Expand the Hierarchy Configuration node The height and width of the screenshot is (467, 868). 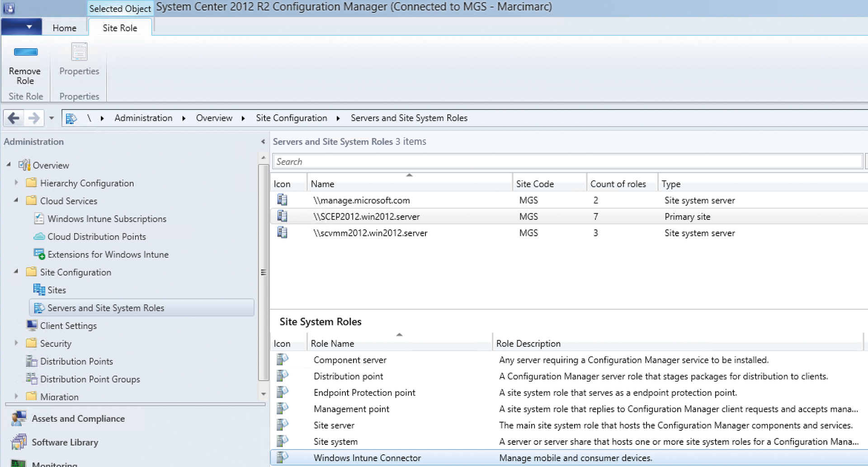coord(16,183)
